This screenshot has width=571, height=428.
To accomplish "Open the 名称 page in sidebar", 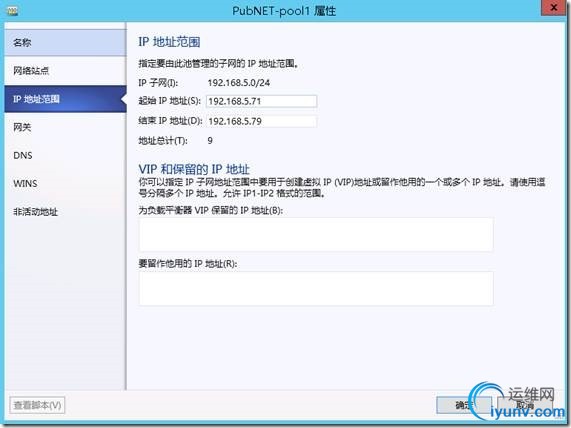I will tap(65, 43).
